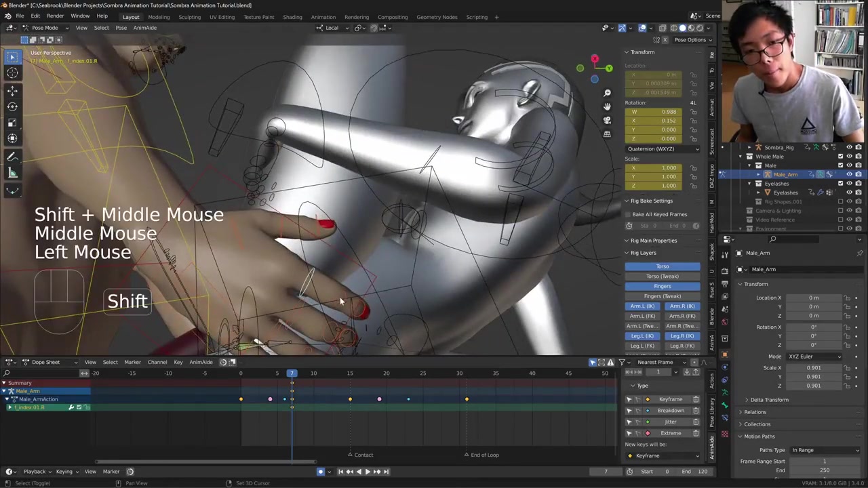Switch to the Animation workspace tab
This screenshot has height=488, width=868.
[x=323, y=17]
